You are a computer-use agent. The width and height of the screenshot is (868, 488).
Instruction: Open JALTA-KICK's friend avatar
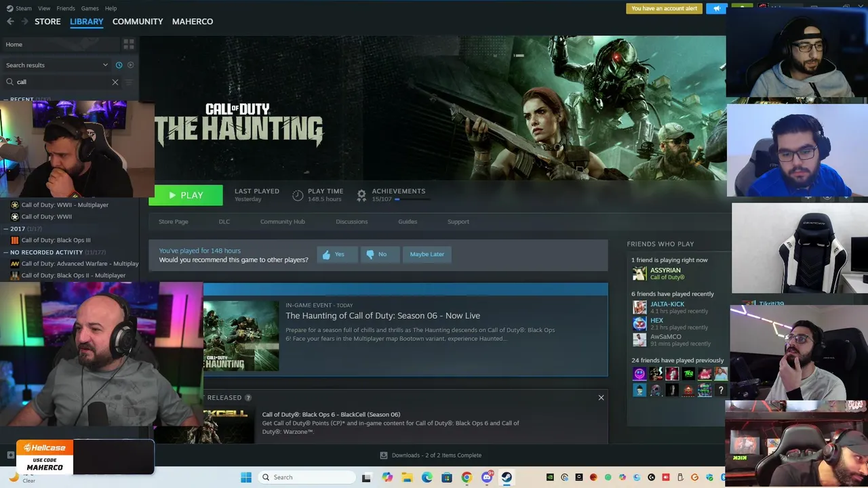[x=639, y=307]
